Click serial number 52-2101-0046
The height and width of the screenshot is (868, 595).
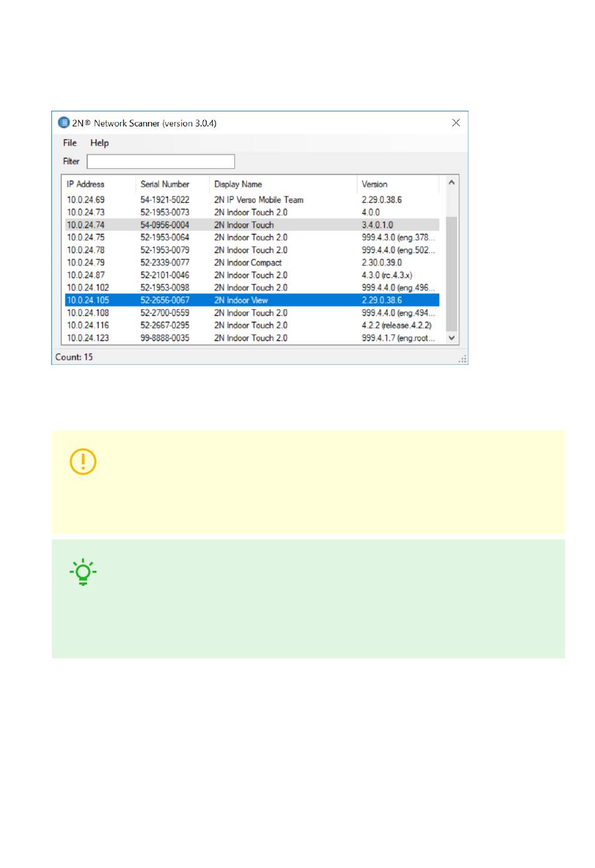click(x=165, y=275)
